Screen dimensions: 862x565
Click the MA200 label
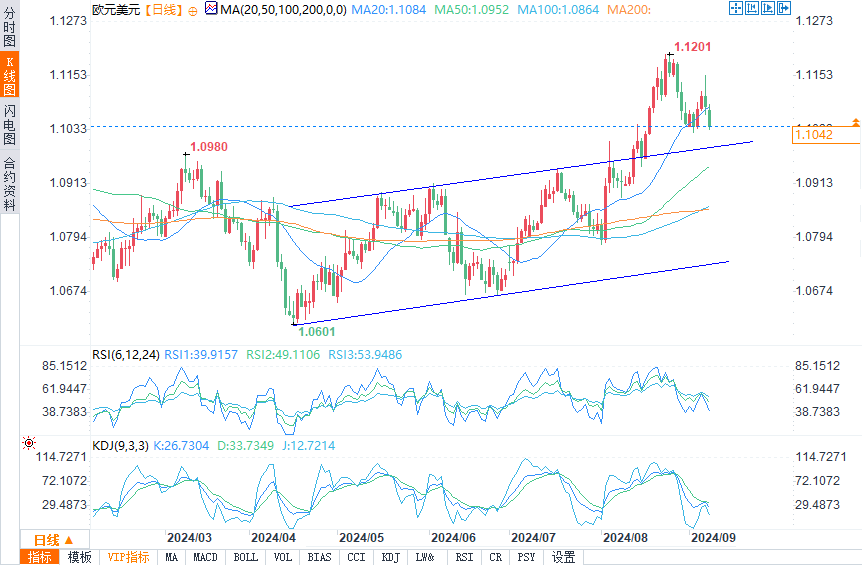(x=629, y=9)
